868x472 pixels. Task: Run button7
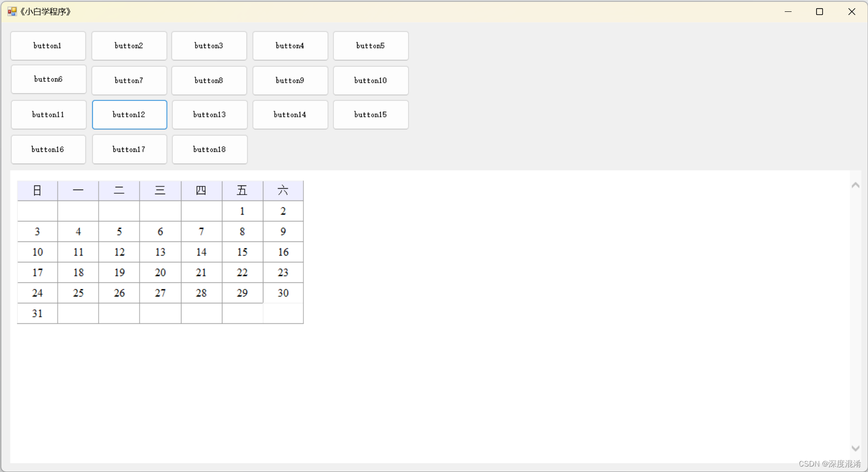point(129,80)
